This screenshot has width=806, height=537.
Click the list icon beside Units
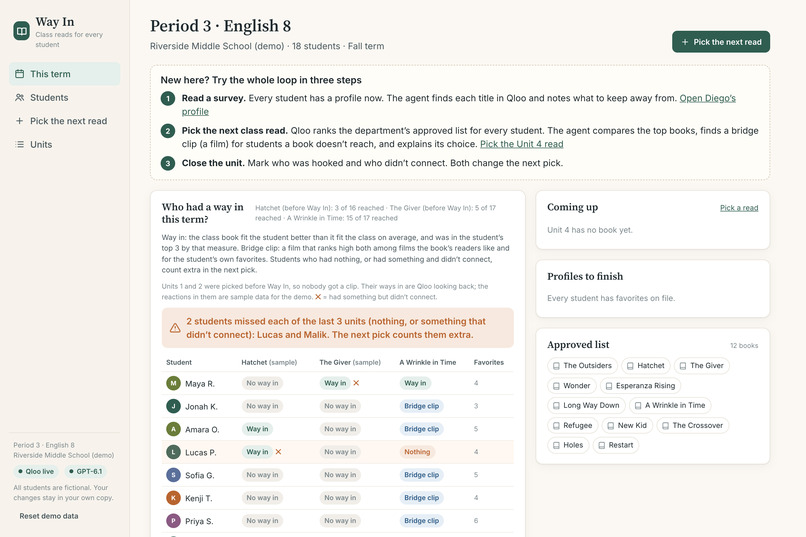(x=20, y=144)
